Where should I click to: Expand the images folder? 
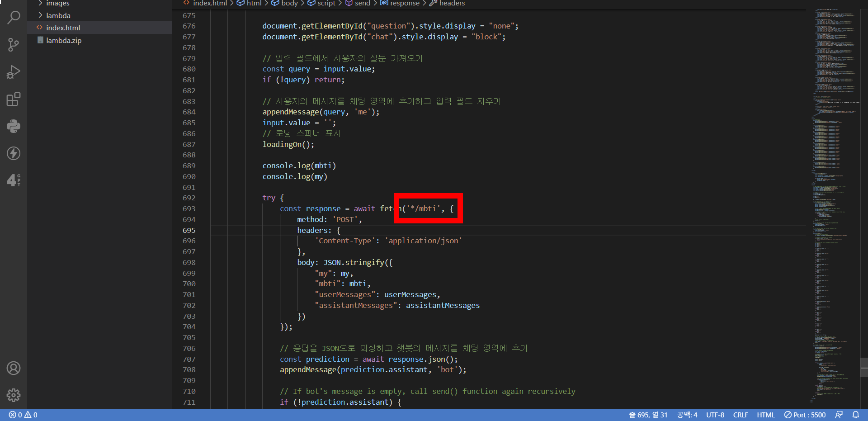(99, 4)
